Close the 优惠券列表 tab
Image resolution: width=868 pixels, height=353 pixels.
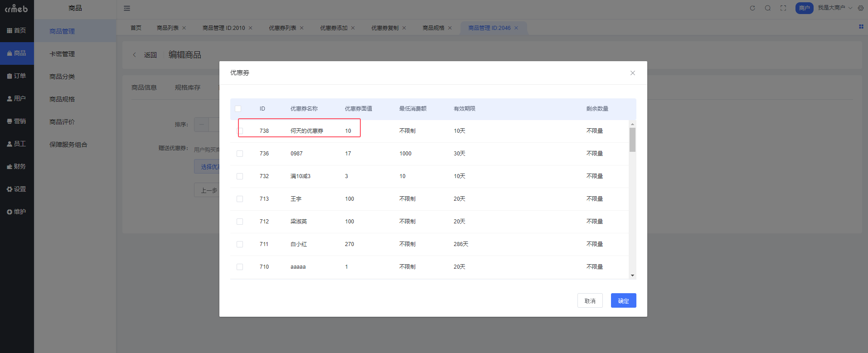pyautogui.click(x=302, y=28)
